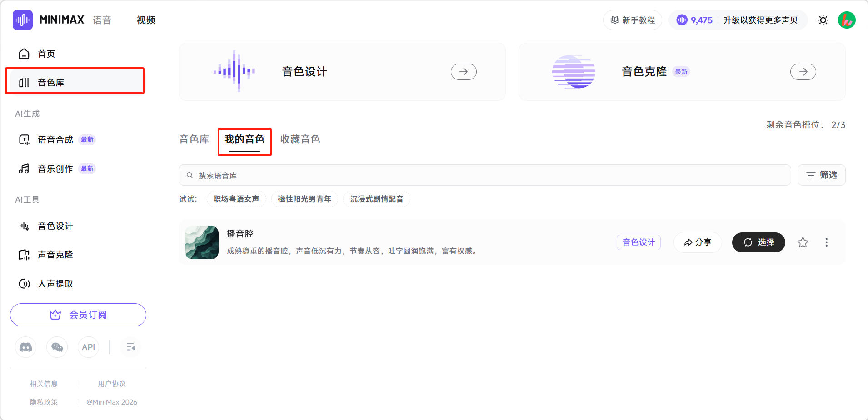Switch to the 音色库 tab
This screenshot has width=868, height=420.
click(x=194, y=139)
